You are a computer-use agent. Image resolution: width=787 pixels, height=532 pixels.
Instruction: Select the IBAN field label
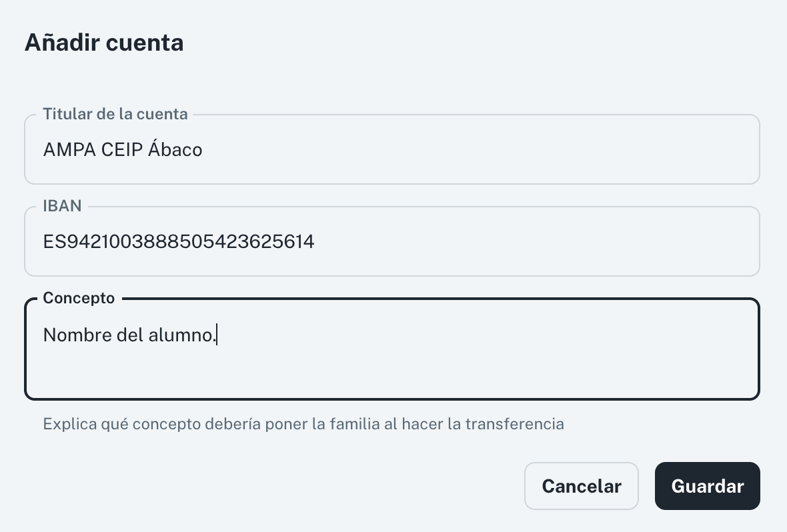point(62,206)
